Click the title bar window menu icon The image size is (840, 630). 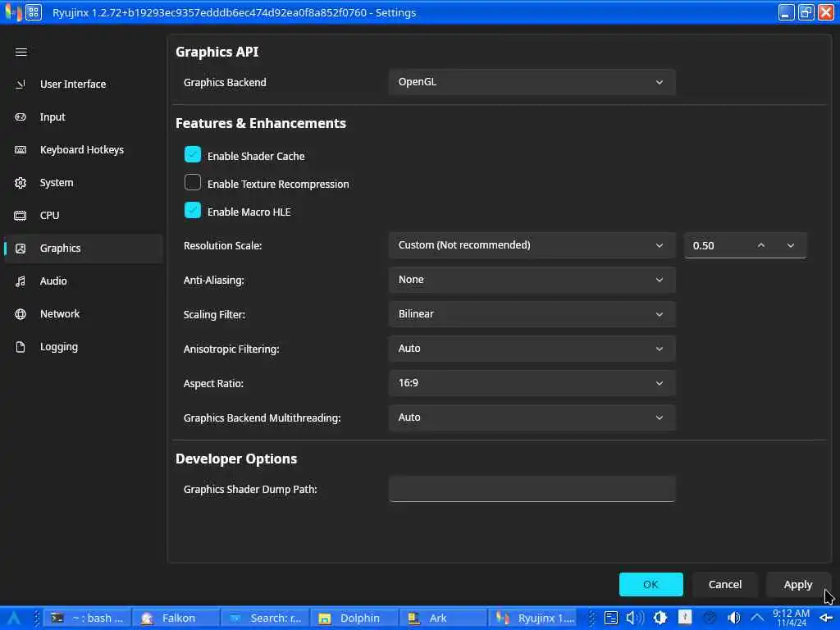[x=33, y=12]
